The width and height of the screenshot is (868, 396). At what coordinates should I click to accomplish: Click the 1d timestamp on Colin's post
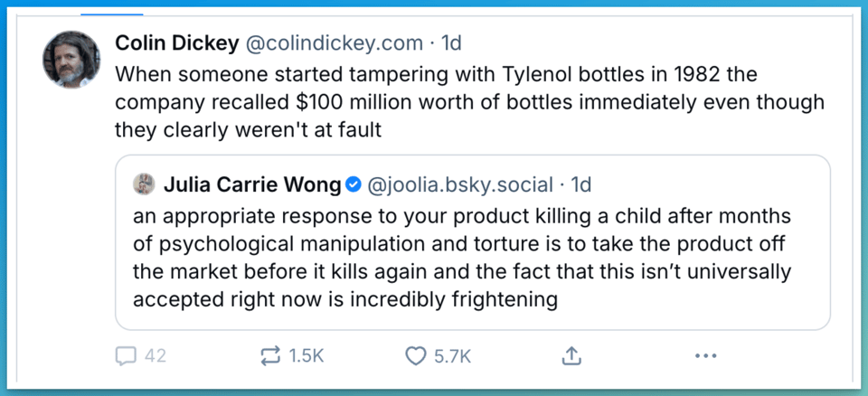coord(451,42)
